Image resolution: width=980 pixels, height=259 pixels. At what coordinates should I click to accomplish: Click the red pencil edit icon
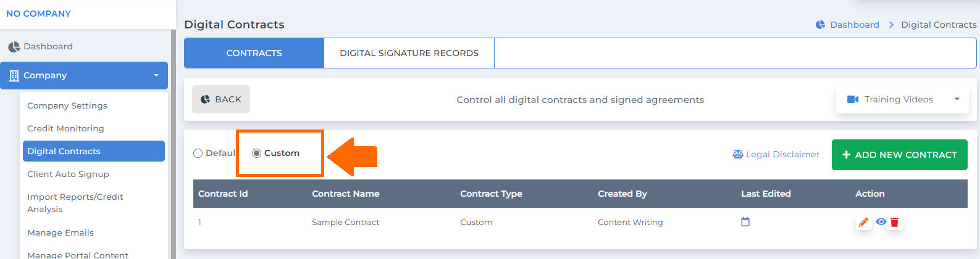863,223
